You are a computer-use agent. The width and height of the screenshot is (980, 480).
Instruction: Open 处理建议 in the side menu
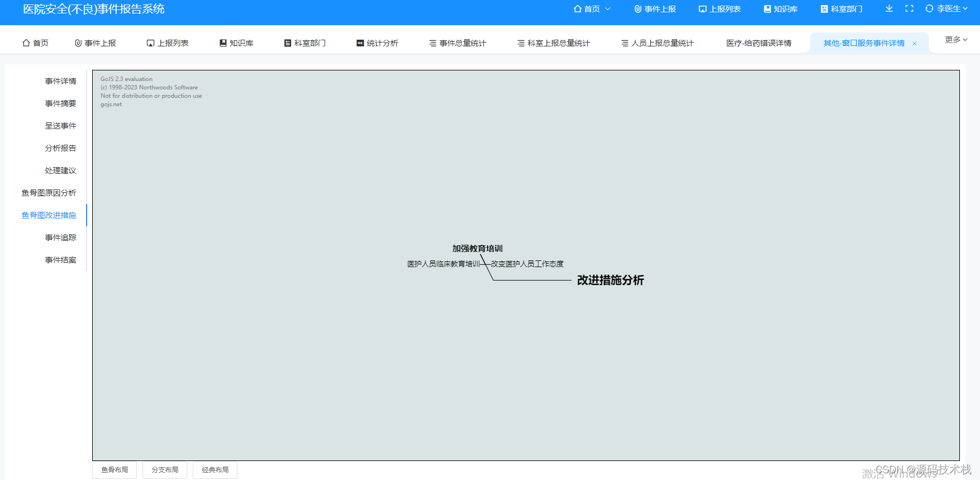point(60,170)
